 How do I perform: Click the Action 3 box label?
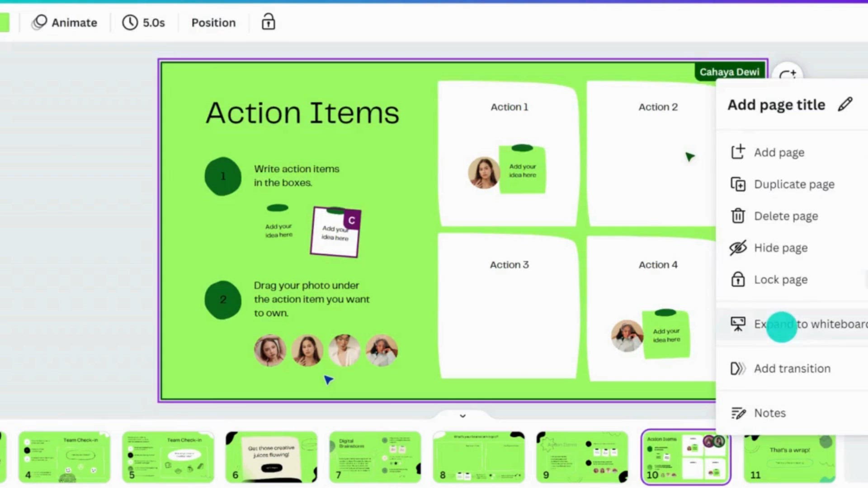pos(509,265)
